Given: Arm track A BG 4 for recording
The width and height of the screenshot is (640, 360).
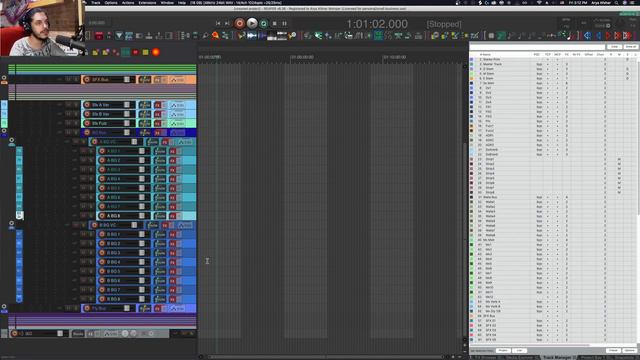Looking at the screenshot, I should pyautogui.click(x=102, y=179).
